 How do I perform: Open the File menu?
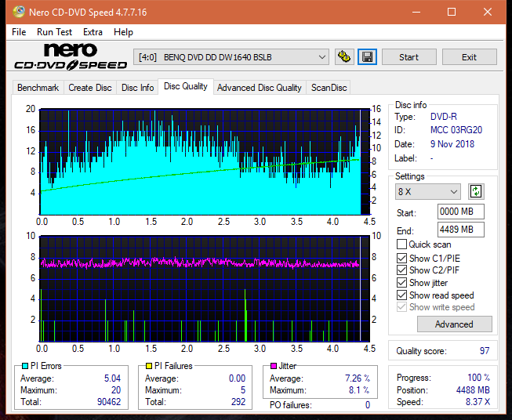[19, 32]
